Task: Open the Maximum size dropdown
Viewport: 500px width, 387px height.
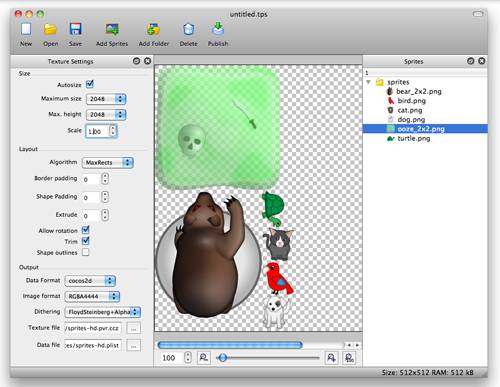Action: coord(106,99)
